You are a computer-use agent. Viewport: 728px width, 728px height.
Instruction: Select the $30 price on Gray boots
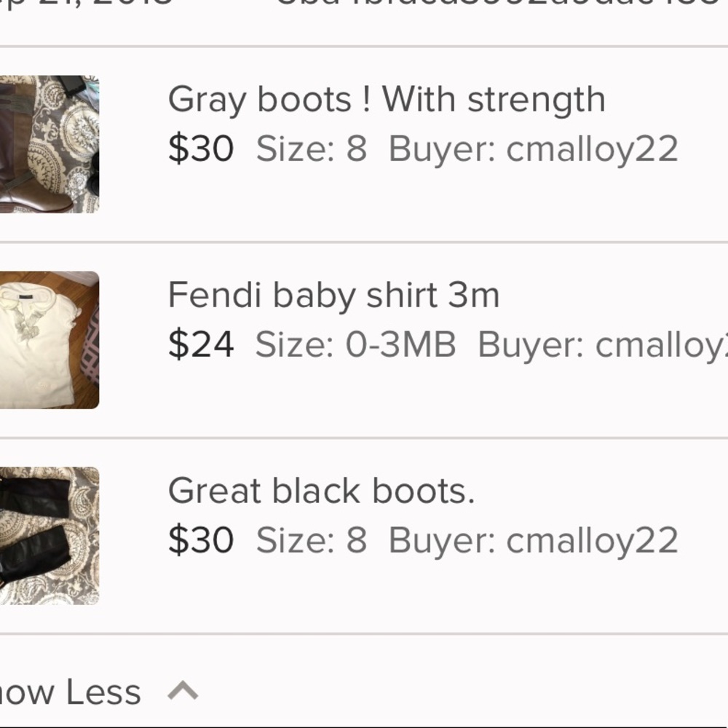pyautogui.click(x=200, y=149)
